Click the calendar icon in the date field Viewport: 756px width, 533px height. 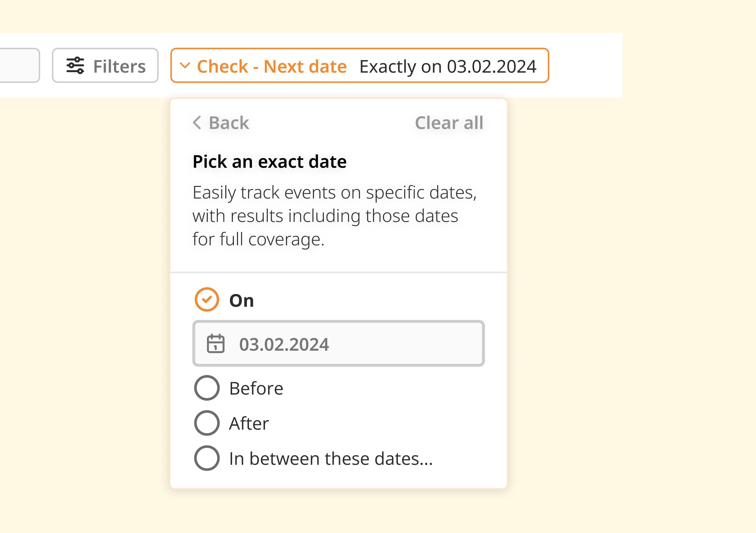[216, 344]
